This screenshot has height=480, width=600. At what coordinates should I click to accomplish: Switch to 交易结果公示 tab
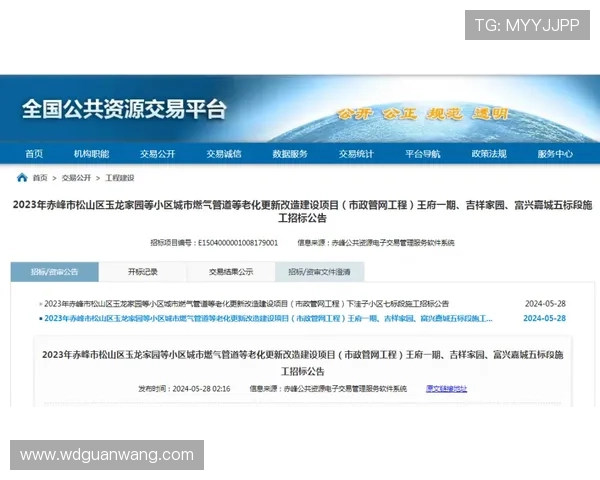[x=231, y=272]
